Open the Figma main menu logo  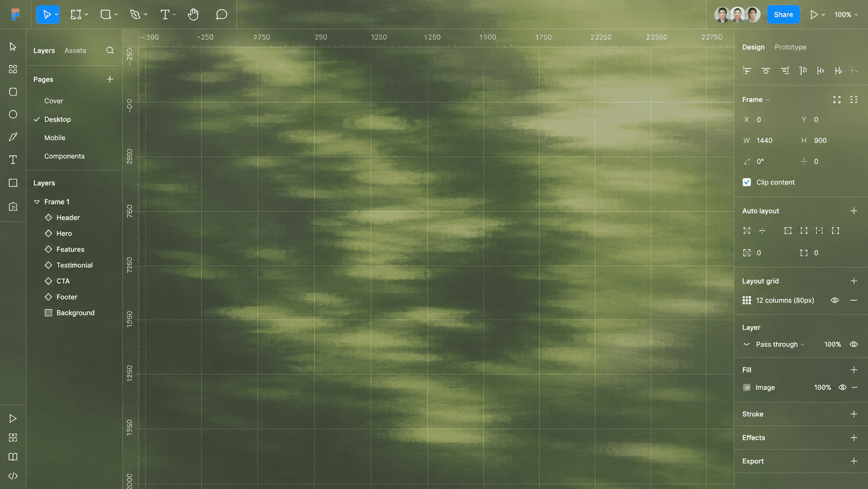[x=16, y=15]
